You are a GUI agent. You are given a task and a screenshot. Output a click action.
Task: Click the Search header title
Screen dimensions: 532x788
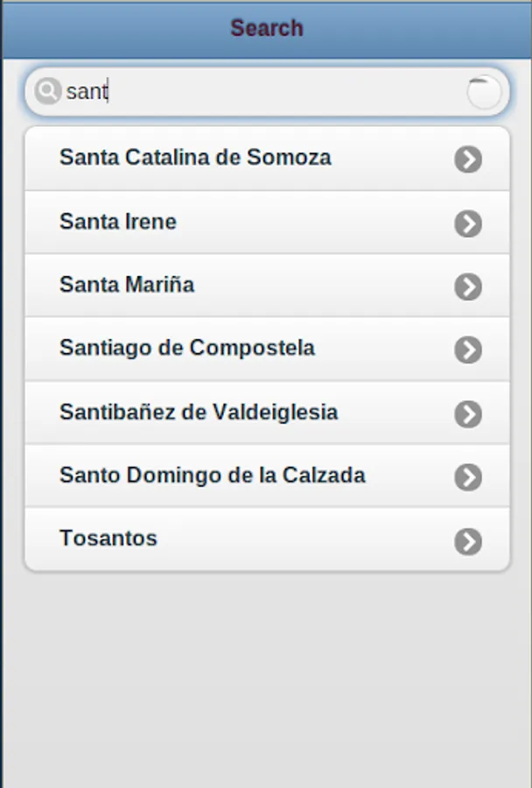point(267,28)
